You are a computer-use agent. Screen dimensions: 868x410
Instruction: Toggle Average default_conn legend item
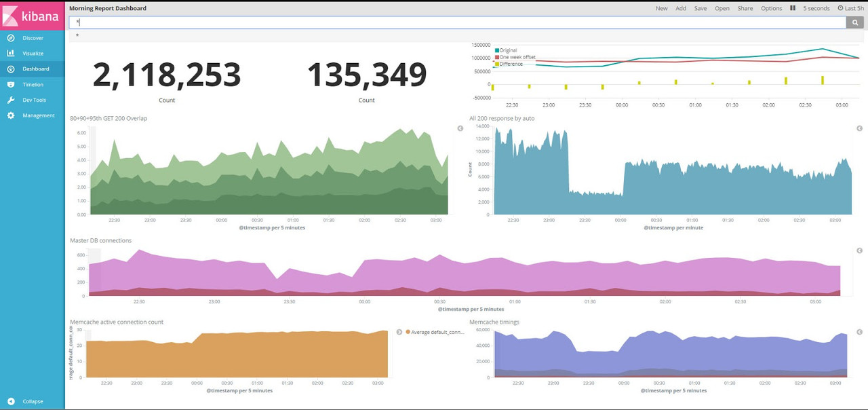point(435,332)
